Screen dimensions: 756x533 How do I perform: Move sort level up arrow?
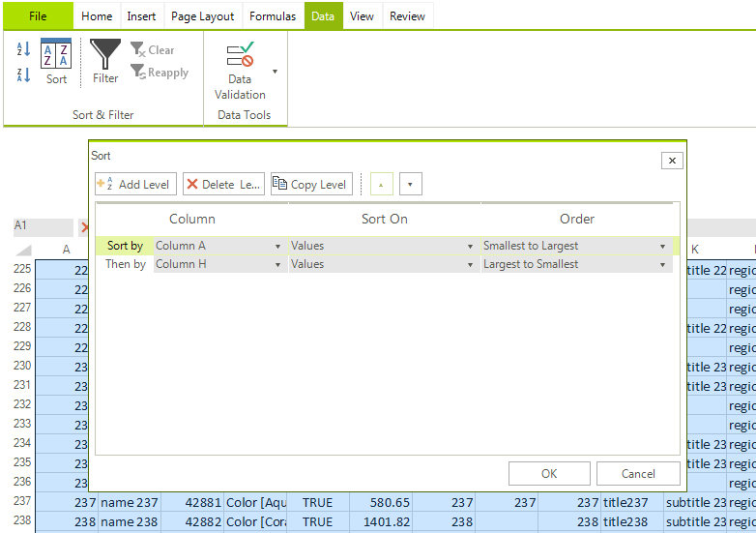click(x=381, y=184)
